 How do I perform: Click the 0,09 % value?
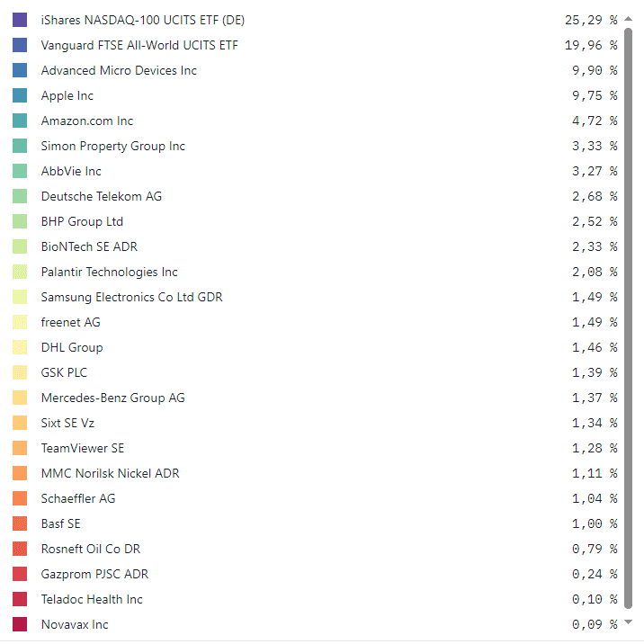point(595,625)
